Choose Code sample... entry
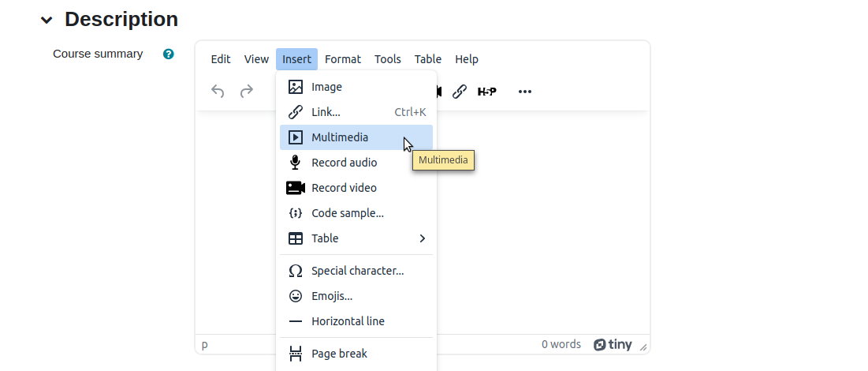The image size is (868, 371). coord(356,213)
